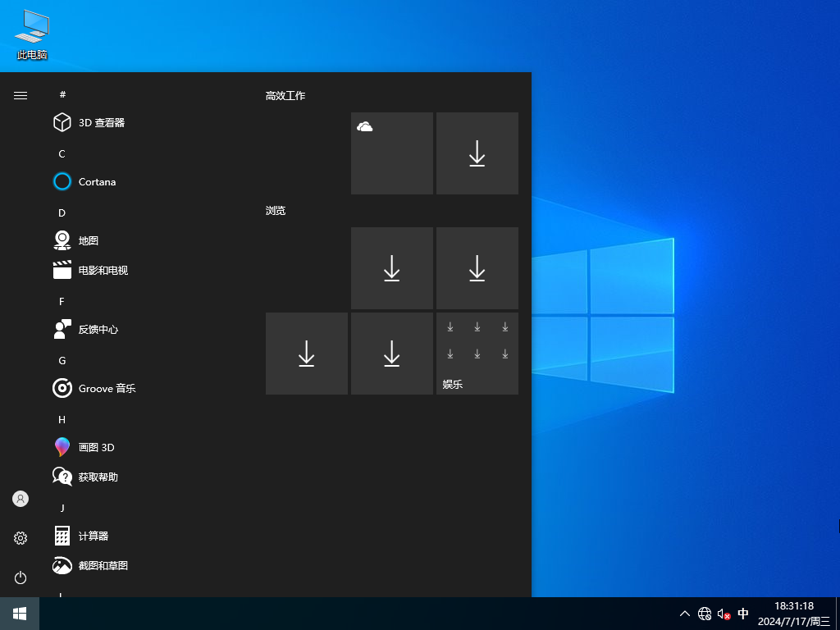Viewport: 840px width, 630px height.
Task: Expand the Start menu hamburger panel
Action: [x=21, y=95]
